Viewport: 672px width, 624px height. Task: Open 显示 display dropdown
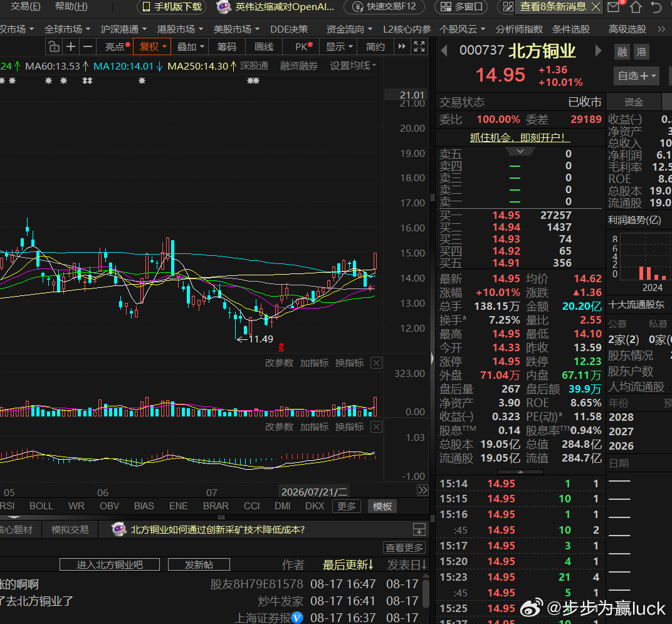click(x=339, y=46)
